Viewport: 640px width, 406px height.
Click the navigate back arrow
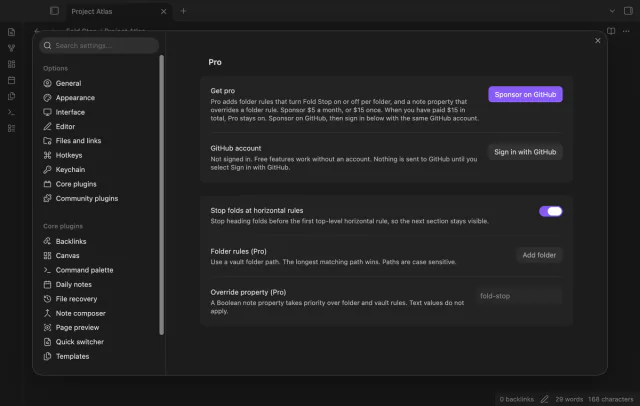tap(37, 31)
